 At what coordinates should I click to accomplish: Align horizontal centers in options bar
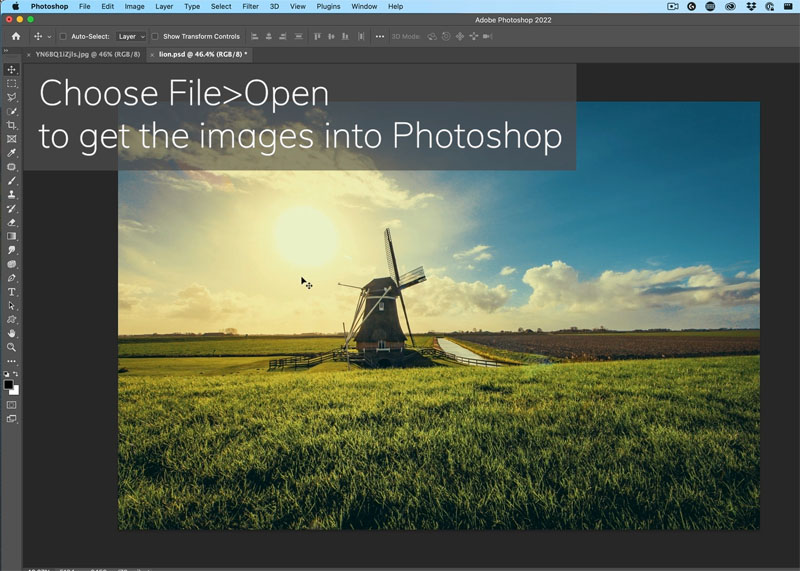point(269,36)
